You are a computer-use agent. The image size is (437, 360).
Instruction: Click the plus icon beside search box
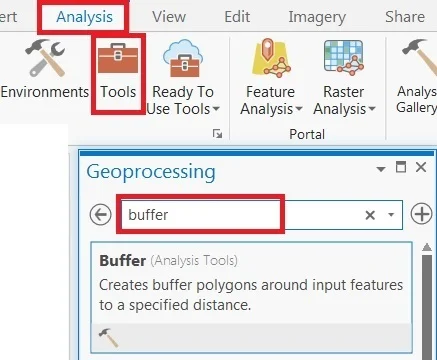pos(421,214)
